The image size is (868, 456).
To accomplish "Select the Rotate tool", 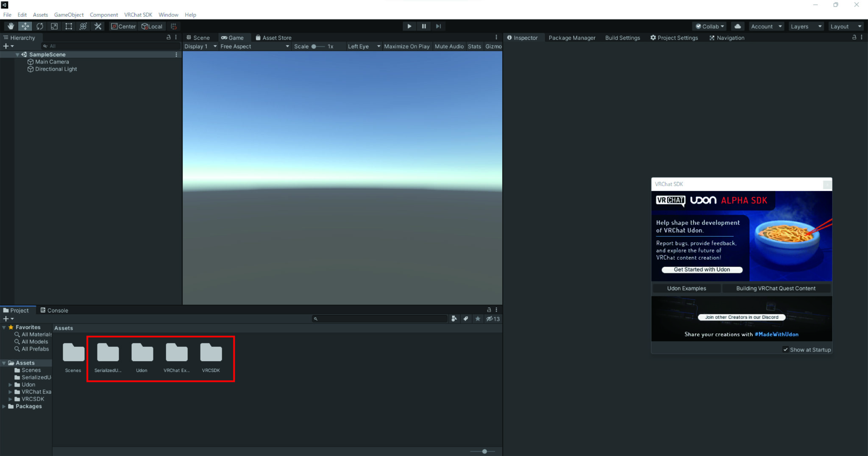I will click(x=40, y=26).
